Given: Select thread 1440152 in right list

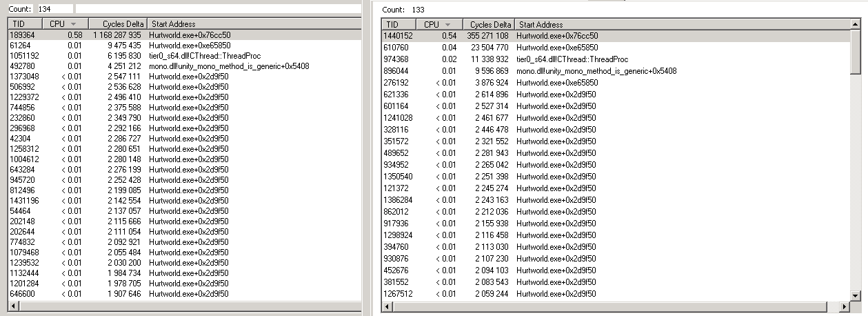Looking at the screenshot, I should (x=615, y=35).
